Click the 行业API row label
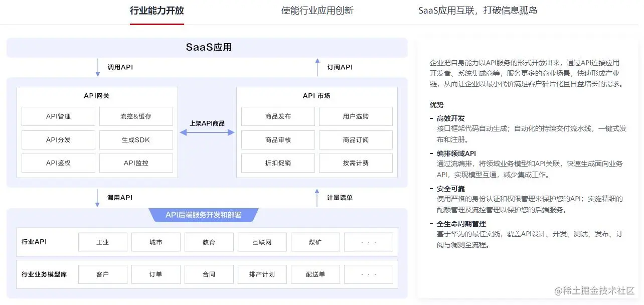The height and width of the screenshot is (305, 644). (x=34, y=242)
